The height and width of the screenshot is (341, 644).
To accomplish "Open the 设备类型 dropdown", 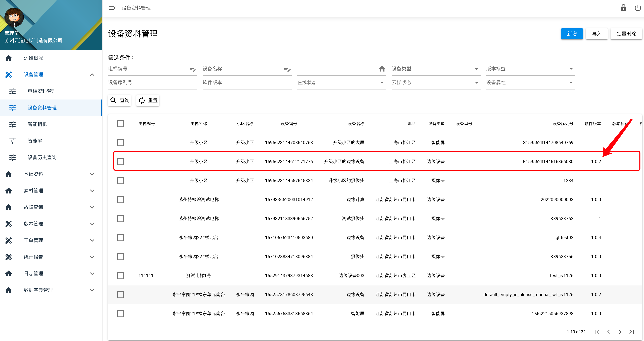I will point(436,69).
